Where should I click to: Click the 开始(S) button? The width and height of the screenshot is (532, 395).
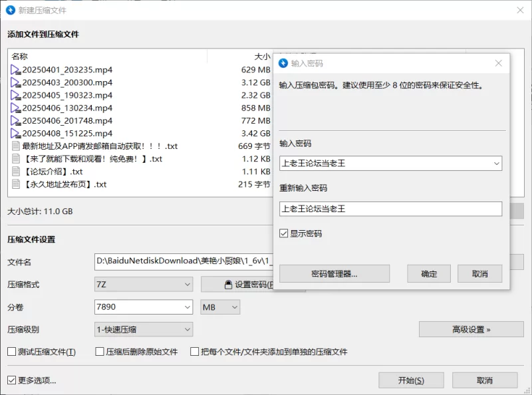411,380
